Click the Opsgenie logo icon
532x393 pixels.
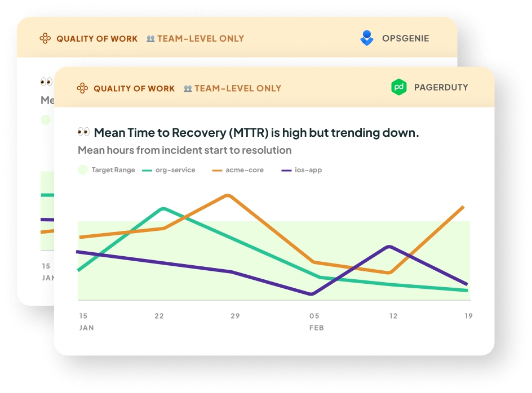[367, 38]
